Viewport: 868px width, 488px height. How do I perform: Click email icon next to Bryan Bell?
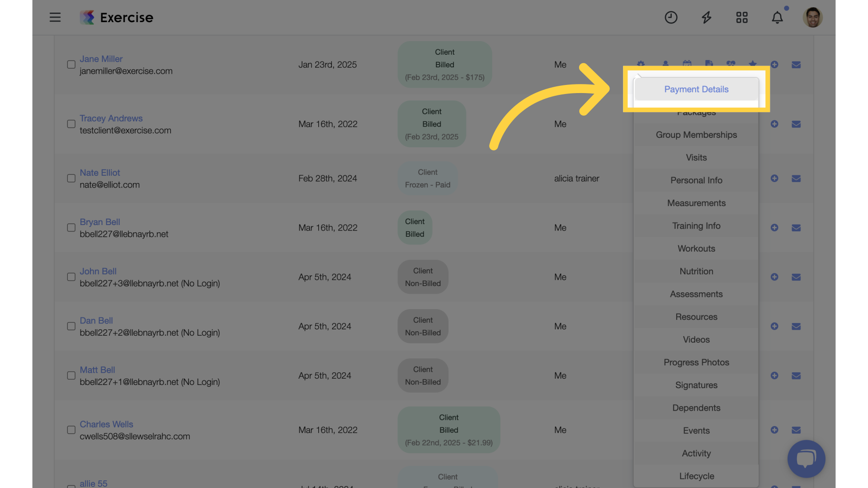[796, 228]
